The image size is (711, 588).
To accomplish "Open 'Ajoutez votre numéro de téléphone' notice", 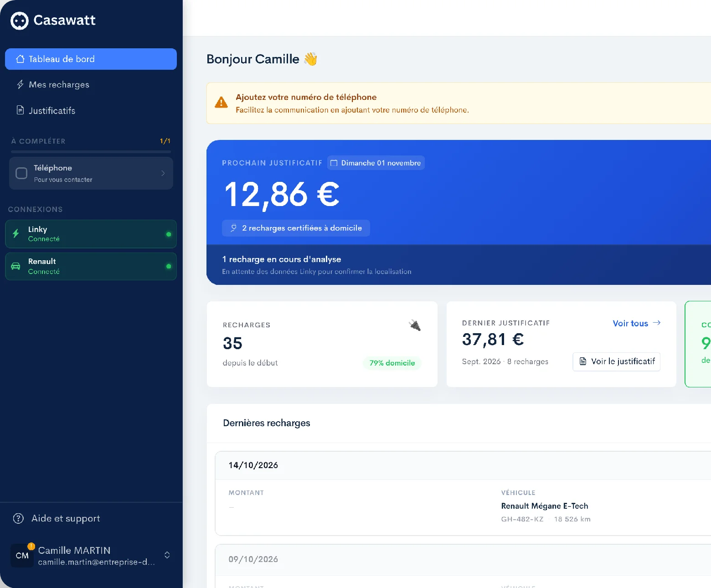I will coord(459,103).
